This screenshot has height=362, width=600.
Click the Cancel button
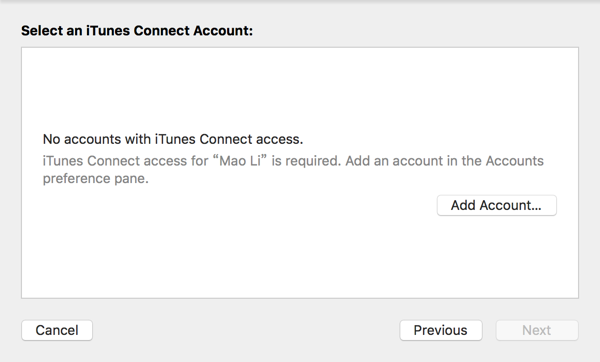click(x=57, y=330)
